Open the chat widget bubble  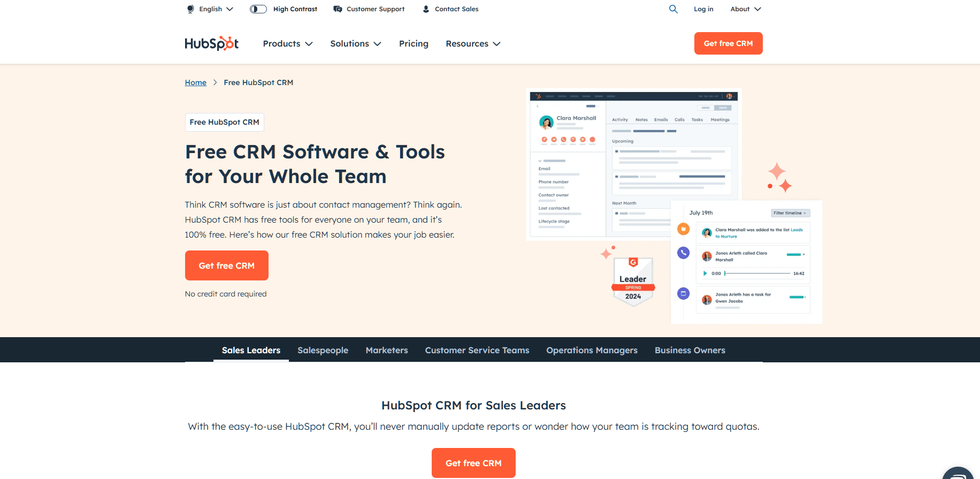point(958,474)
